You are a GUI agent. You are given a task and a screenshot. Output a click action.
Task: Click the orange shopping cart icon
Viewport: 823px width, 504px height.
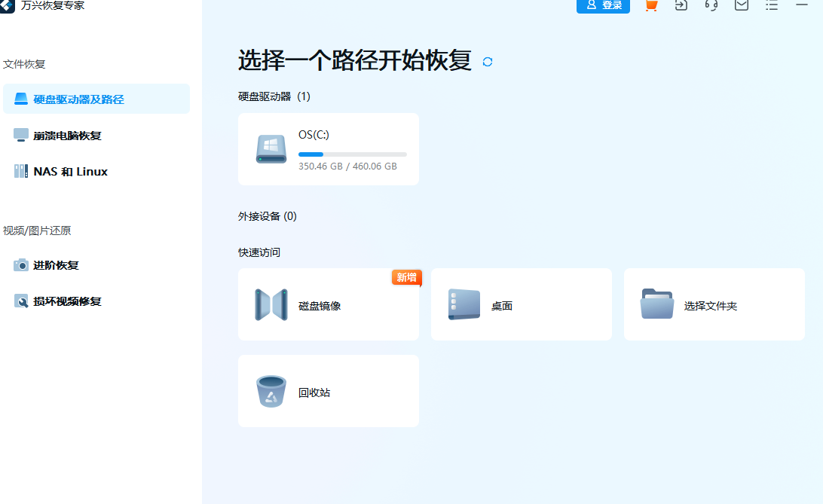click(650, 6)
